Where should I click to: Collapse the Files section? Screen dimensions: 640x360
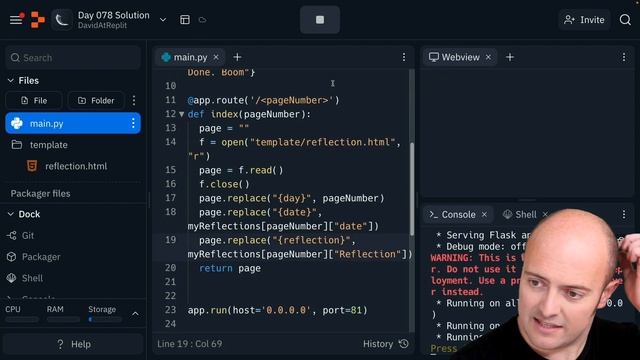click(11, 81)
